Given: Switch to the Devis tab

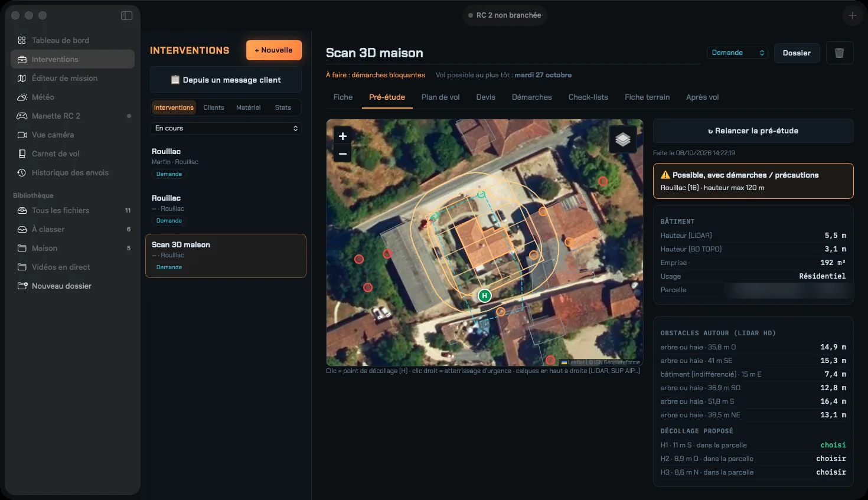Looking at the screenshot, I should pyautogui.click(x=486, y=97).
